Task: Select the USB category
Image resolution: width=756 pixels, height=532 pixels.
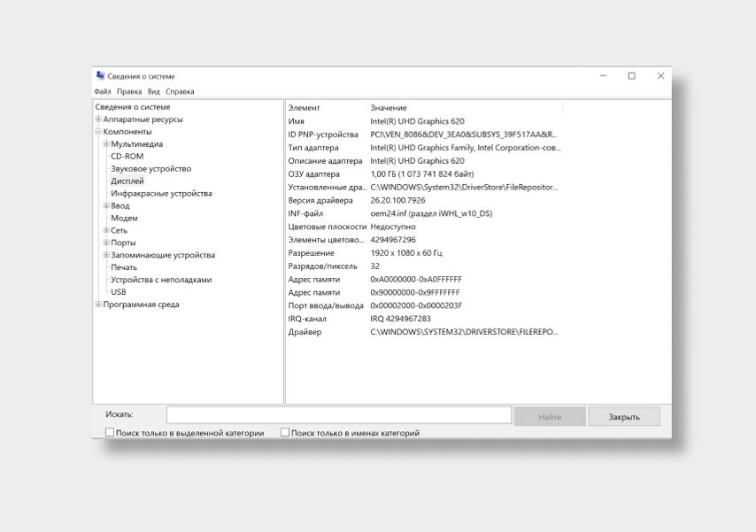Action: 118,292
